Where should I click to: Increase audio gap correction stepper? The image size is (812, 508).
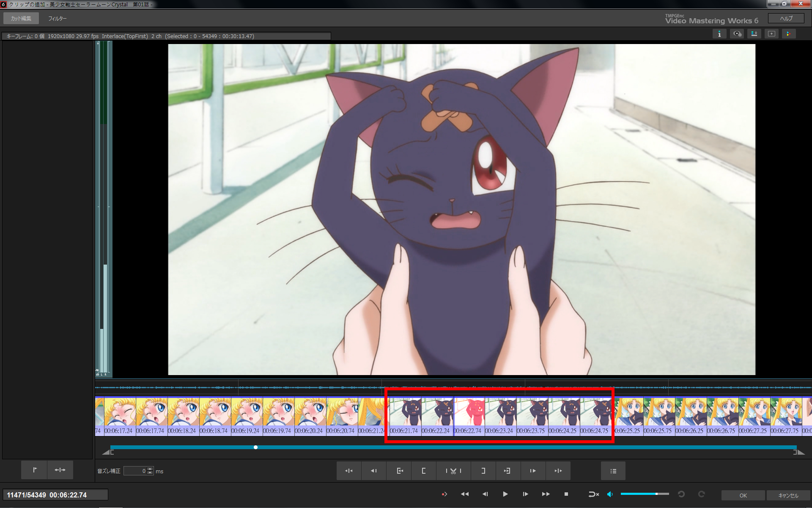(150, 469)
